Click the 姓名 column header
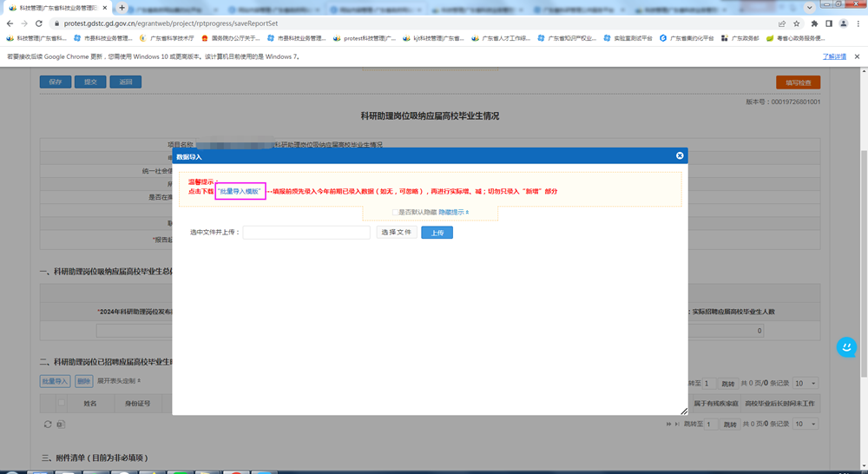This screenshot has width=868, height=474. (x=90, y=403)
